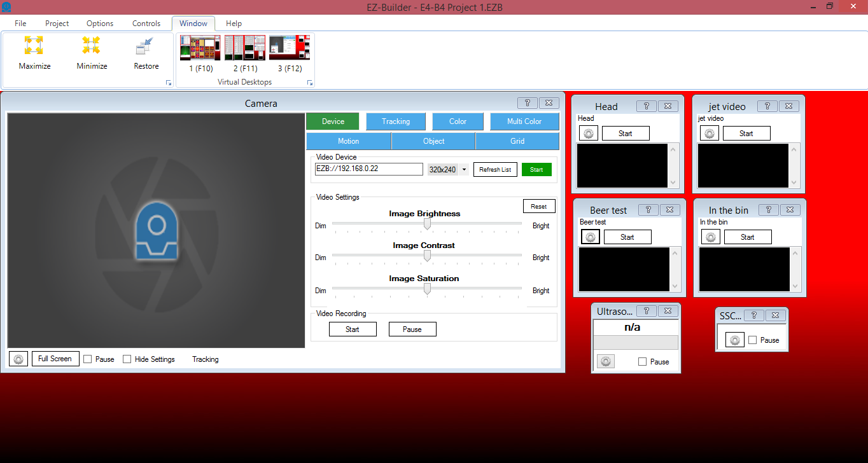
Task: Click the Camera panel help question mark
Action: click(528, 103)
